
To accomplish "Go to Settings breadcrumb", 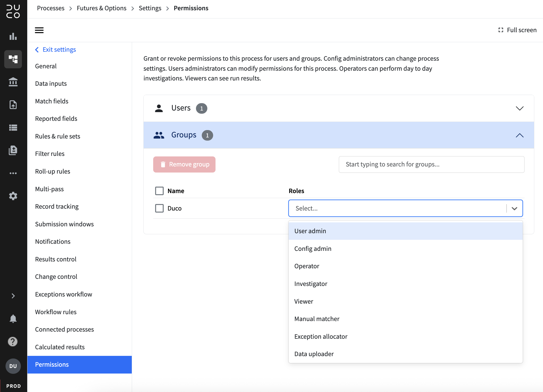I will 150,8.
